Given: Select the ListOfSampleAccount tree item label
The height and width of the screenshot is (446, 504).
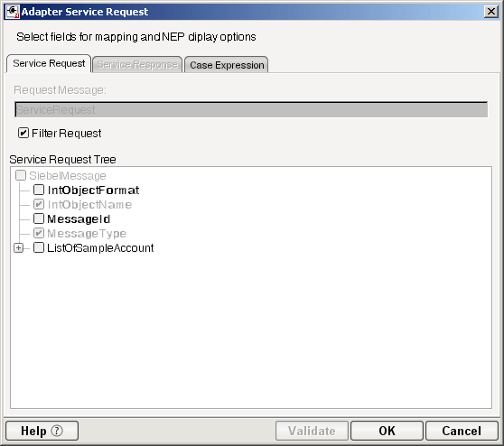Looking at the screenshot, I should (x=100, y=248).
